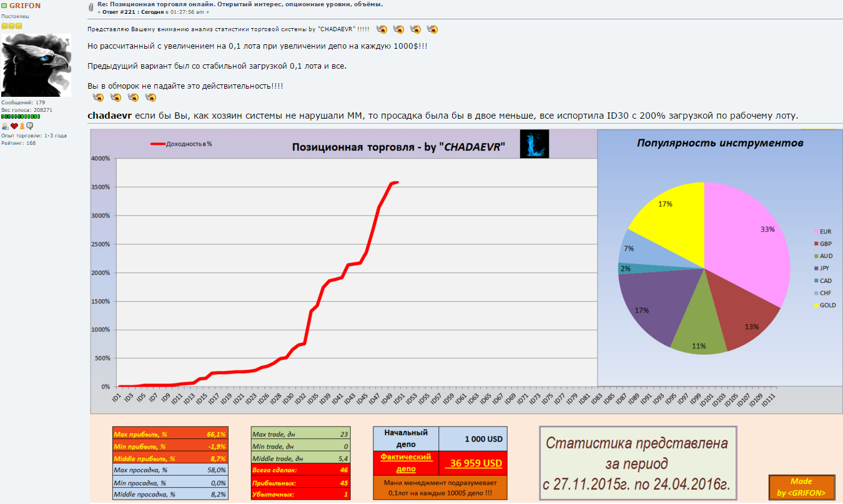Click the EUR legend color swatch

pyautogui.click(x=816, y=232)
